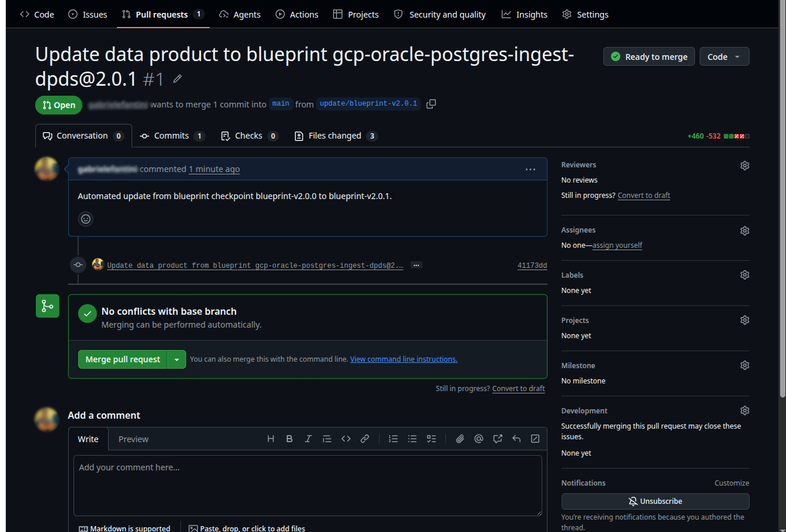
Task: Copy the branch name update/blueprint-v2.0.1
Action: coord(431,104)
